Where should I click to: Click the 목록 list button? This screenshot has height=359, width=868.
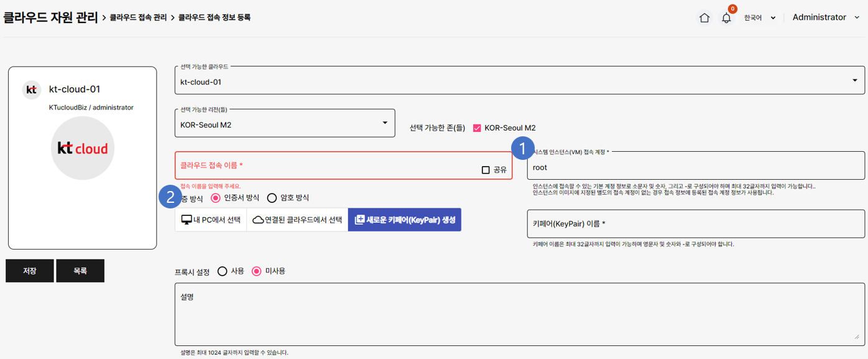tap(80, 270)
